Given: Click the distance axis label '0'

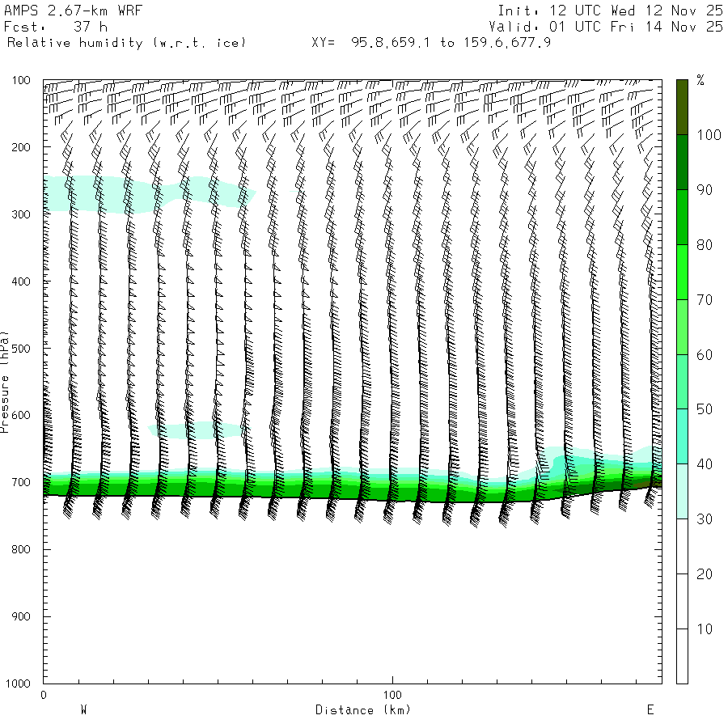Looking at the screenshot, I should coord(44,695).
